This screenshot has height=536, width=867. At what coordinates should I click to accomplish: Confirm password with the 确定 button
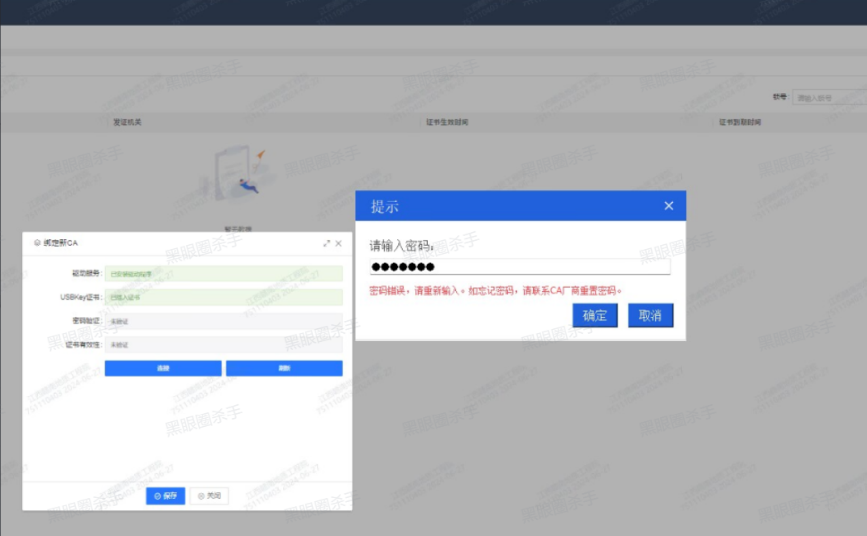594,315
